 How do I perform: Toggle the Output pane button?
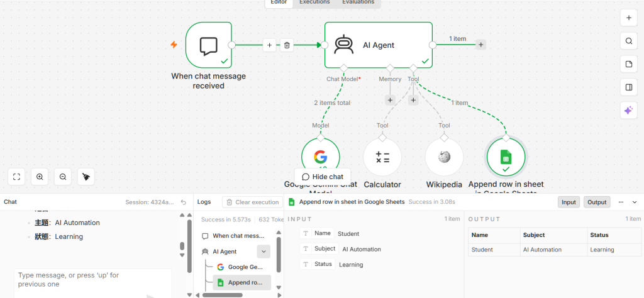coord(597,202)
